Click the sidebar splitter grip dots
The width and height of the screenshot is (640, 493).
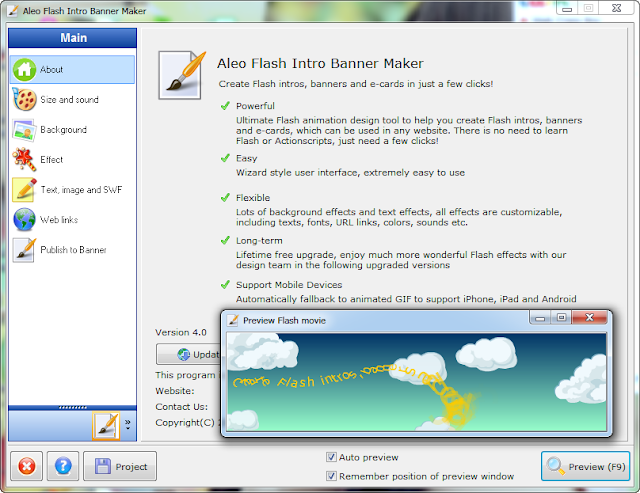pos(73,407)
